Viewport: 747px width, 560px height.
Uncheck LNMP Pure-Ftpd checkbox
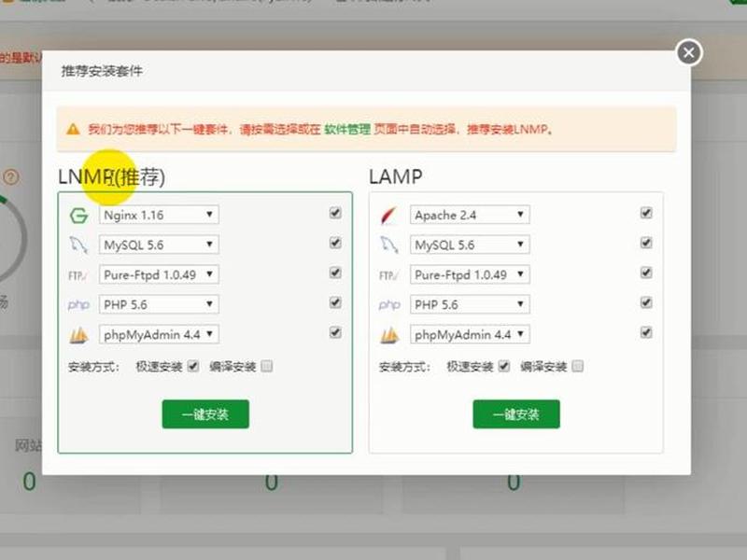coord(335,273)
